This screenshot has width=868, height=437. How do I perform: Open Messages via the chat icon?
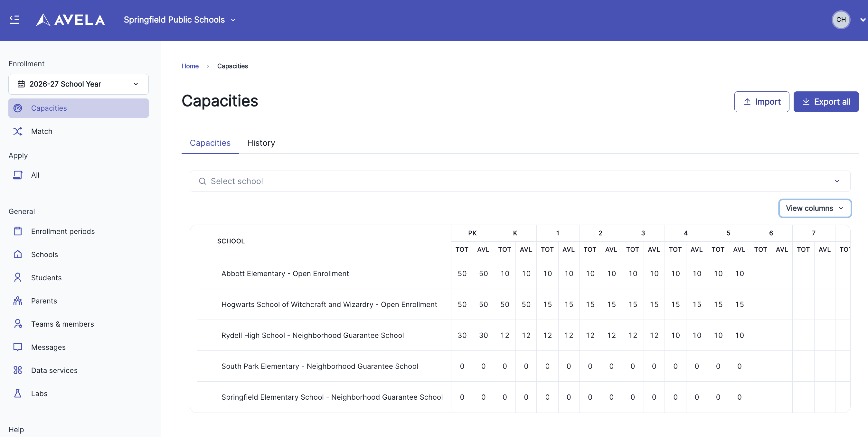coord(17,347)
